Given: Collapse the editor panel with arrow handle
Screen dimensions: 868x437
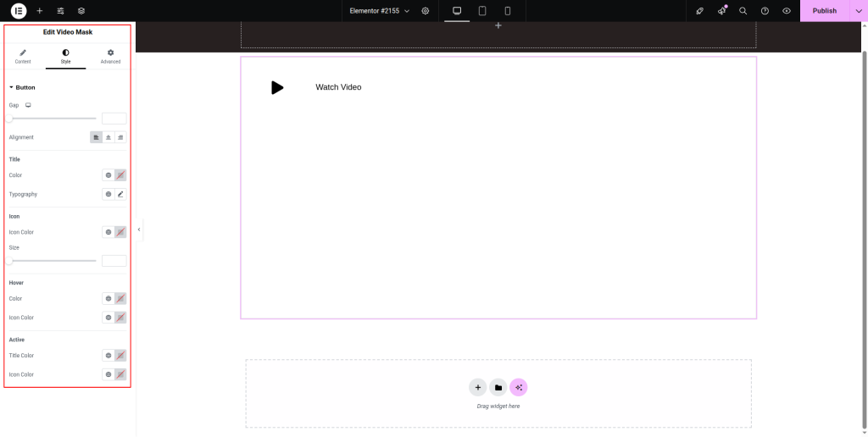Looking at the screenshot, I should point(139,230).
